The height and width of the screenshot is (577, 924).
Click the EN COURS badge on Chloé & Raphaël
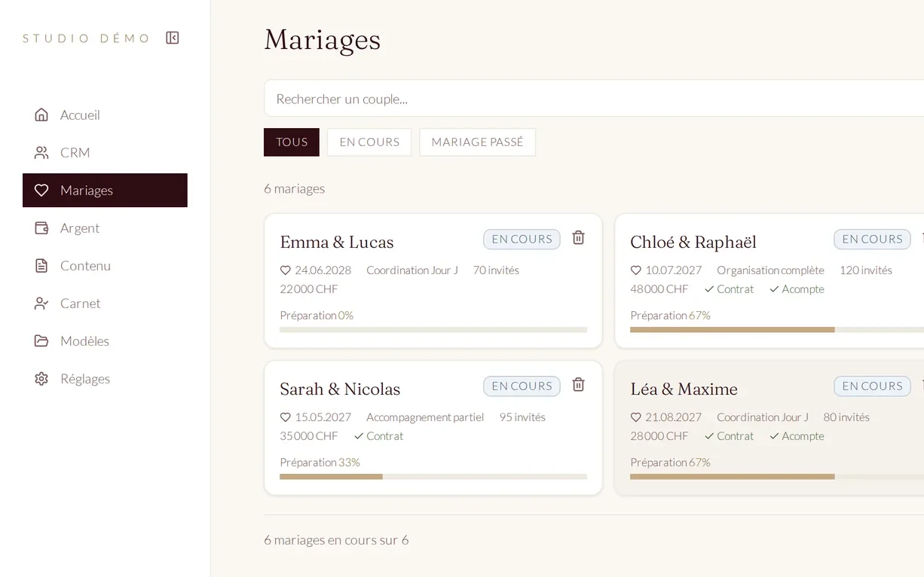pos(872,239)
